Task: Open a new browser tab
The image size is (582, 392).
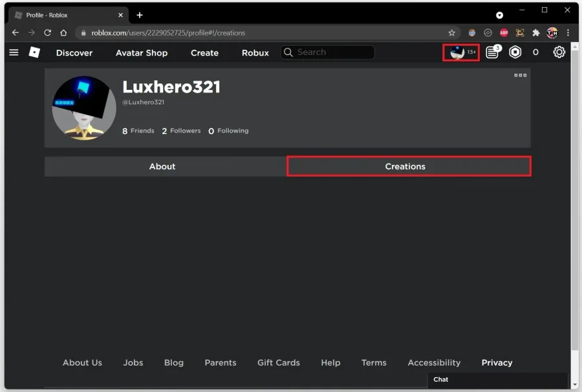Action: point(140,15)
